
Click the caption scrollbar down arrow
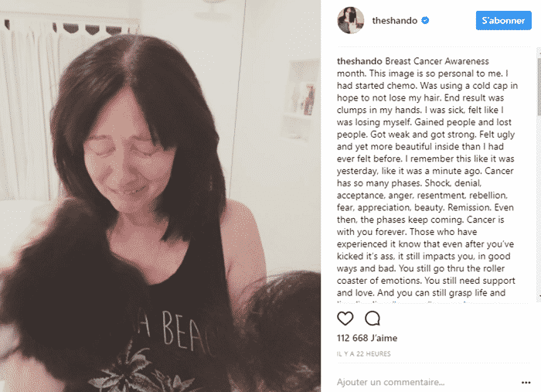[539, 295]
